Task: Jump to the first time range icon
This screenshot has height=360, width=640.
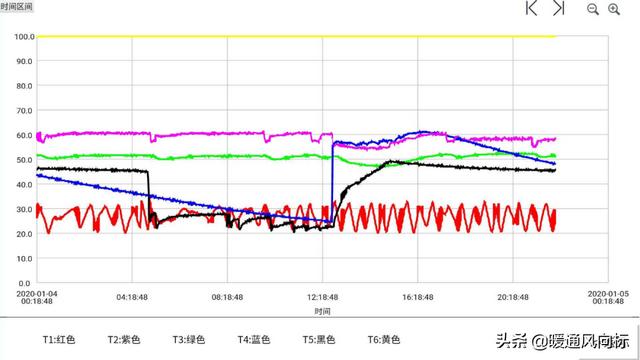Action: (x=531, y=8)
